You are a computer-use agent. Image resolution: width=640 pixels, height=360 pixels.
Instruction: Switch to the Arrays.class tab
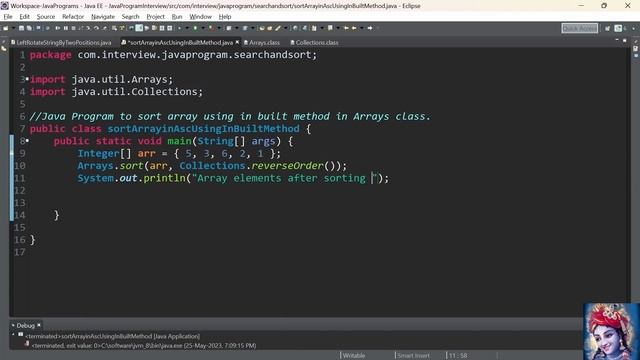tap(262, 42)
